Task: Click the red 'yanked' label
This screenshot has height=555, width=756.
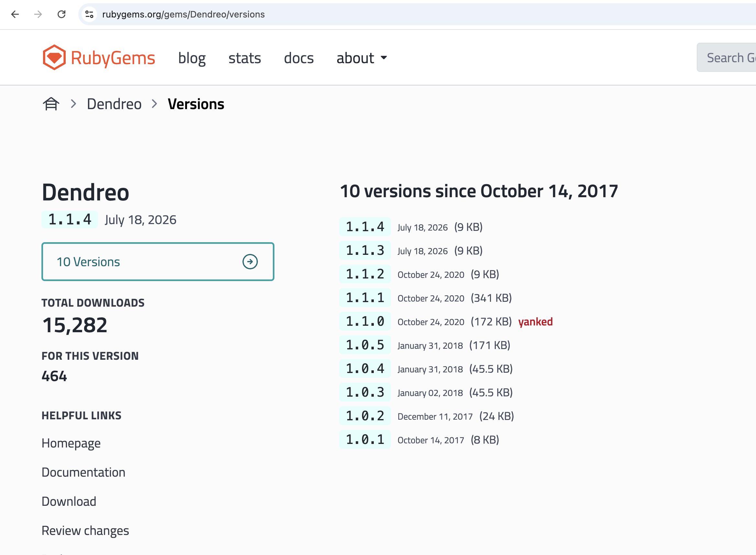Action: (535, 322)
